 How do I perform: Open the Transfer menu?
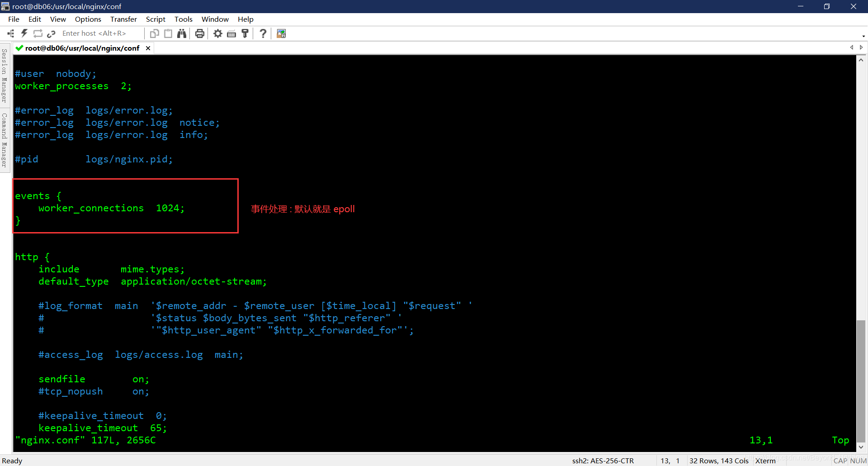pyautogui.click(x=123, y=19)
